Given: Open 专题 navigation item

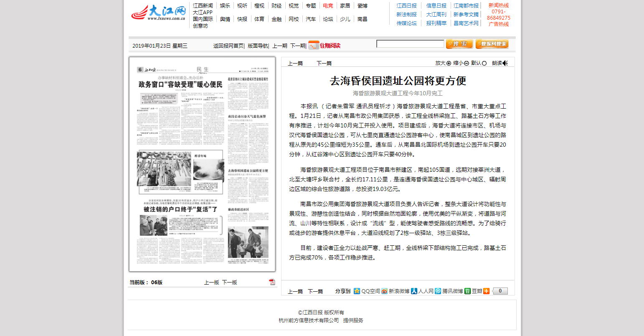Looking at the screenshot, I should click(x=311, y=6).
